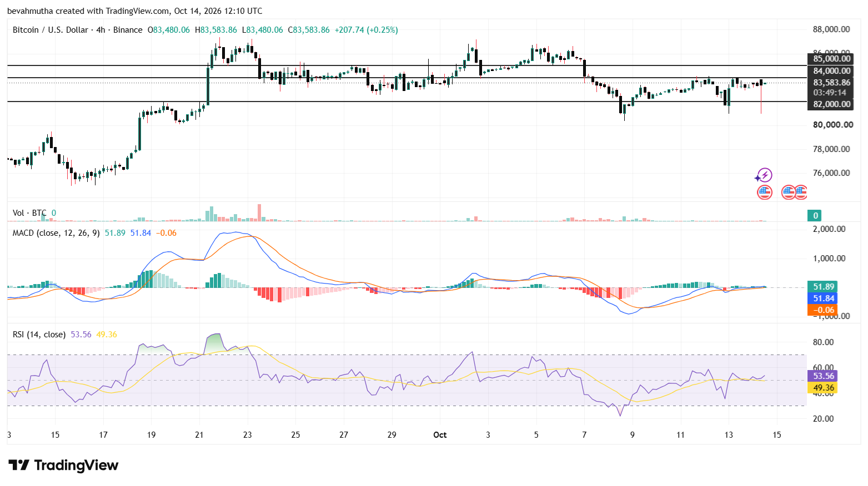Click the yellow 49.36 badge on RSI scale
This screenshot has height=486, width=868.
point(822,388)
